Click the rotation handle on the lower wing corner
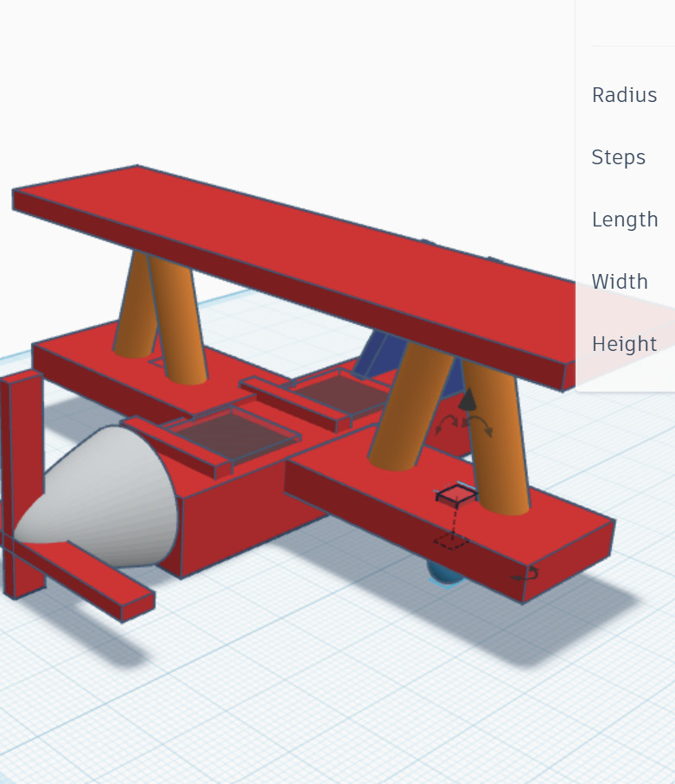Viewport: 675px width, 784px height. point(526,573)
